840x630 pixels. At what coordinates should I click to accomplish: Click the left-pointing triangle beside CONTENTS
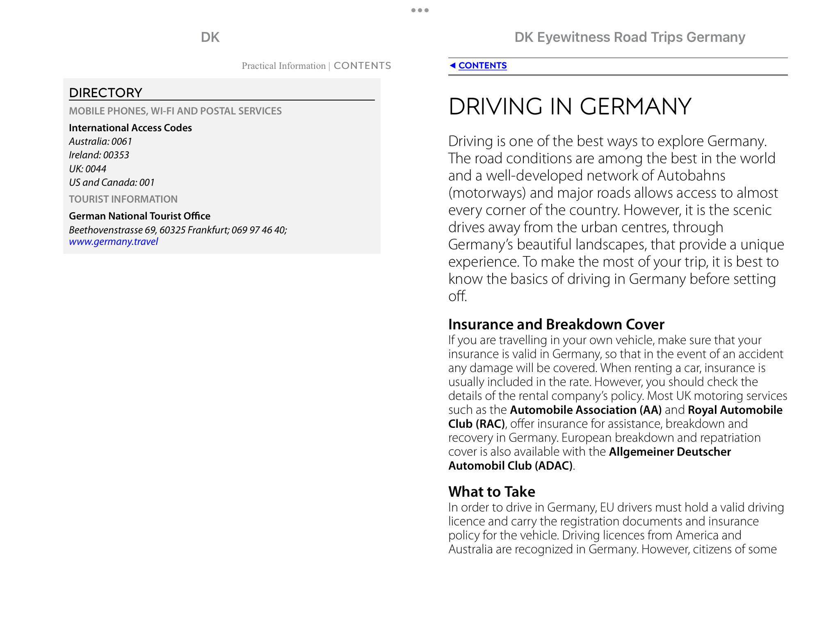pos(452,66)
